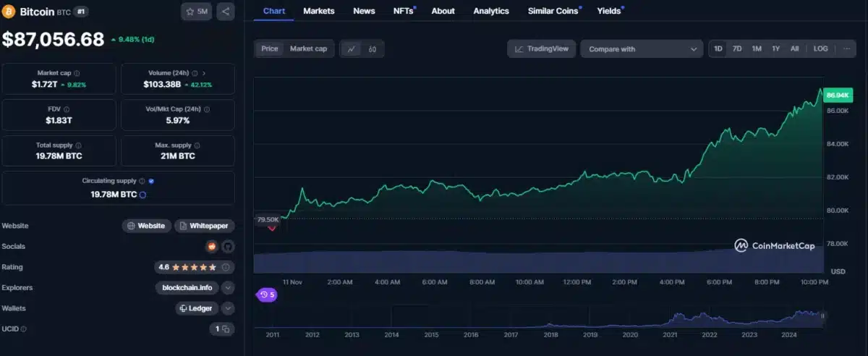Click the 79.50K opening price label
Image resolution: width=868 pixels, height=356 pixels.
coord(268,219)
